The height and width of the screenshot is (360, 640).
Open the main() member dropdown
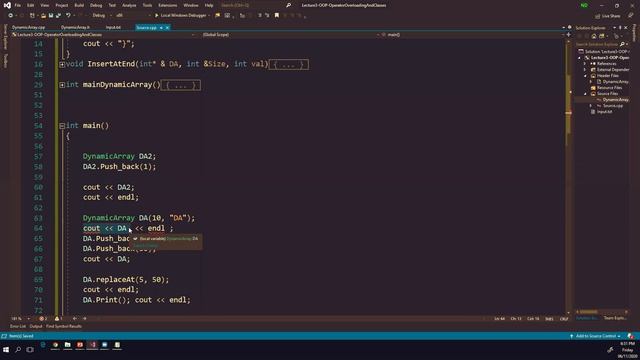tap(473, 35)
